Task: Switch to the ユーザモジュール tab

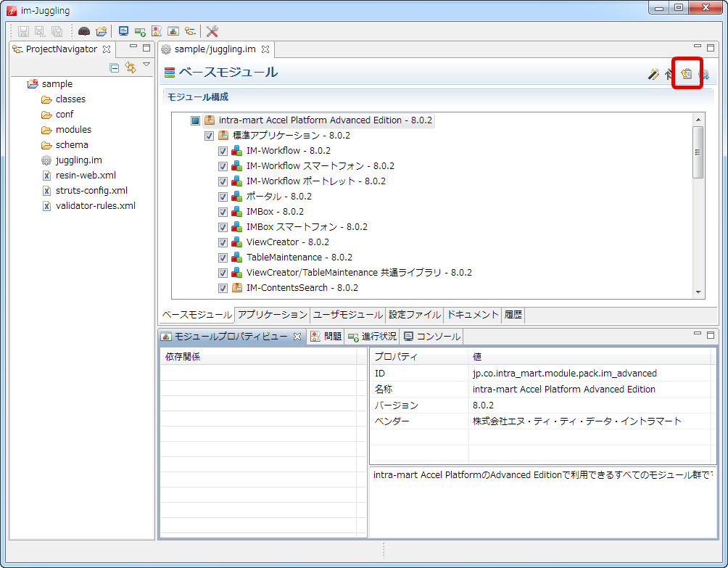Action: (x=348, y=315)
